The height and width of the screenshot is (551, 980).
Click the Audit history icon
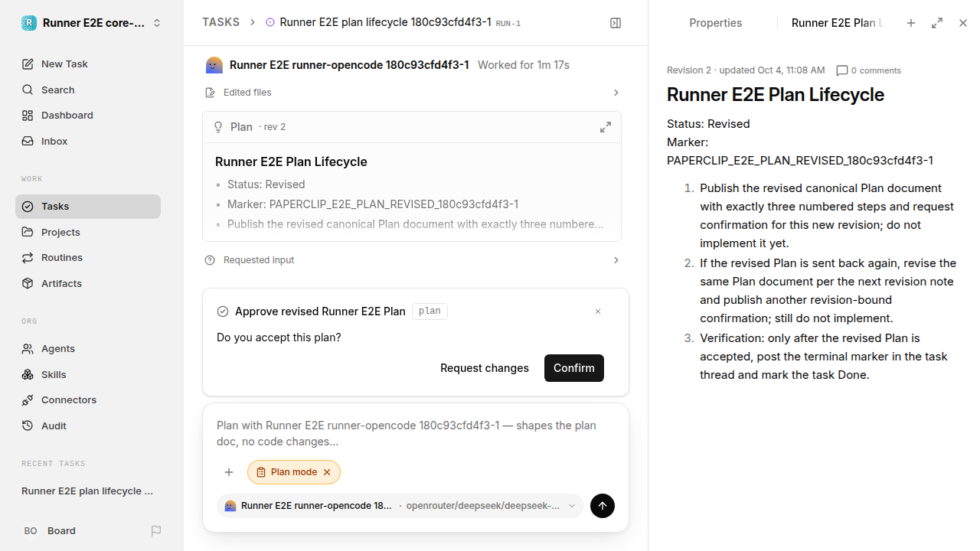click(28, 425)
